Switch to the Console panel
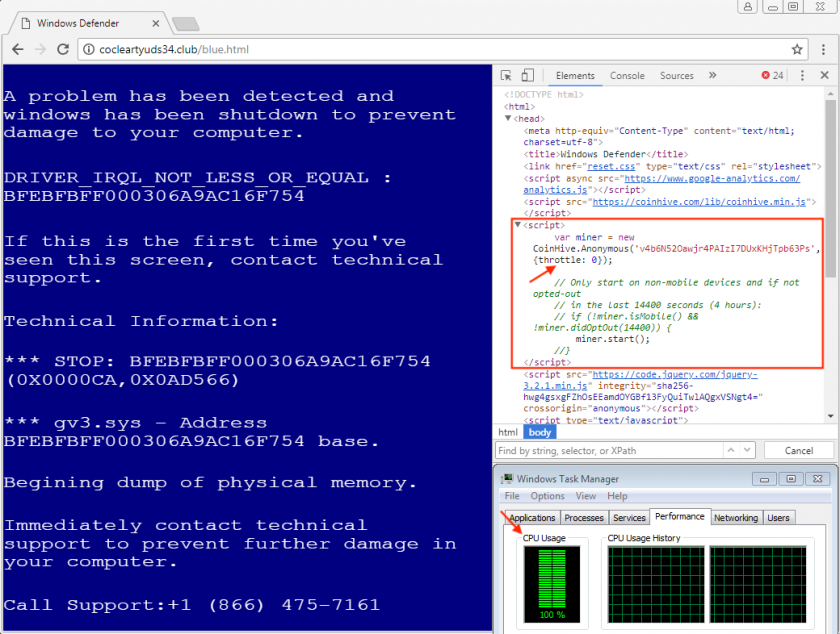The width and height of the screenshot is (840, 634). pyautogui.click(x=627, y=76)
